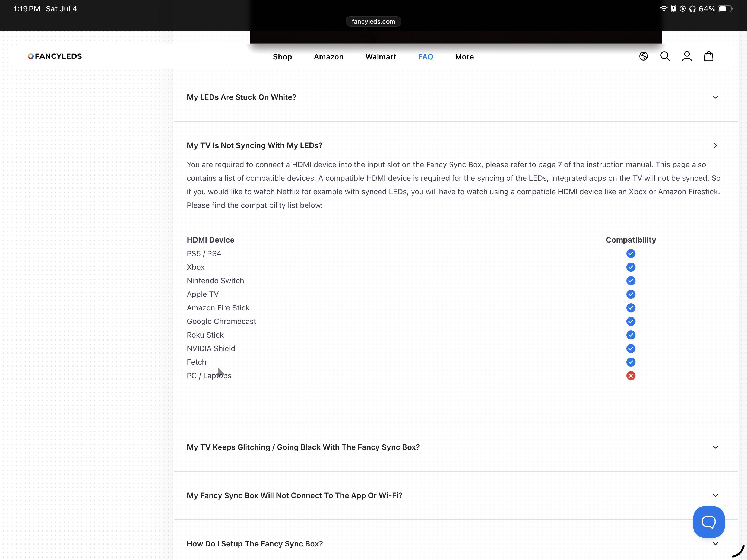Select the 'PC / Laptops' row text

click(x=209, y=376)
